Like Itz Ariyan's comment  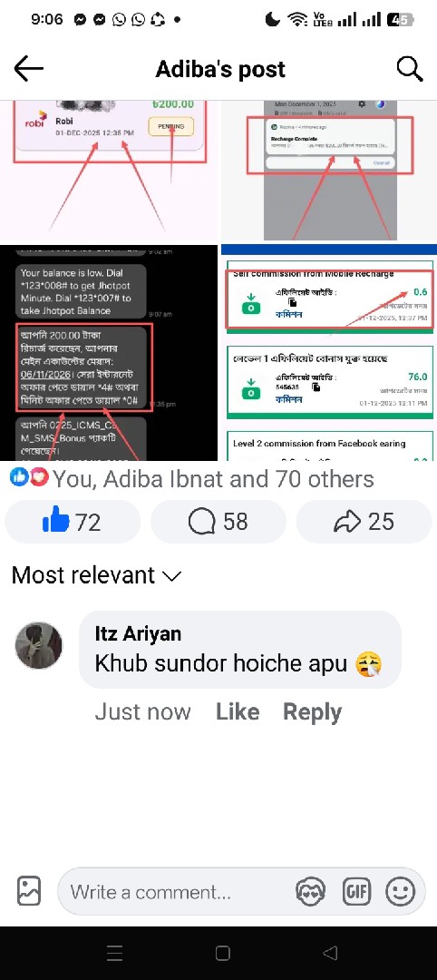tap(238, 712)
